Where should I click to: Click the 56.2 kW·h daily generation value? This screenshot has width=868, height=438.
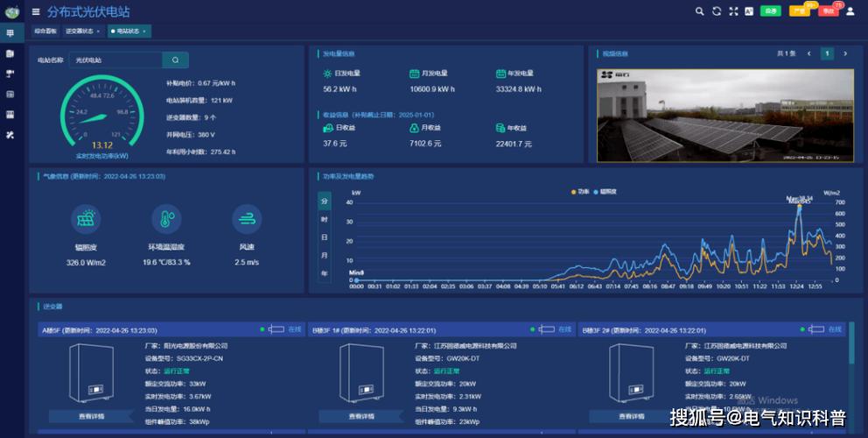(339, 89)
